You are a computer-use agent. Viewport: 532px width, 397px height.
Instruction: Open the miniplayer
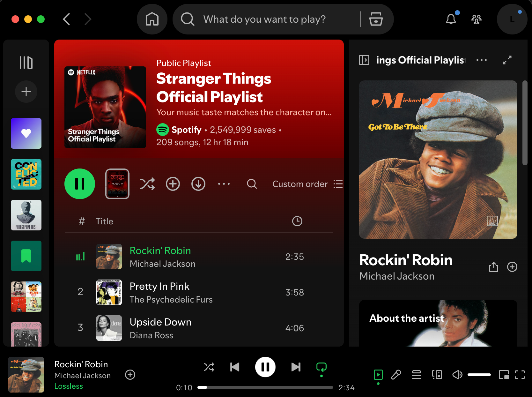click(504, 375)
